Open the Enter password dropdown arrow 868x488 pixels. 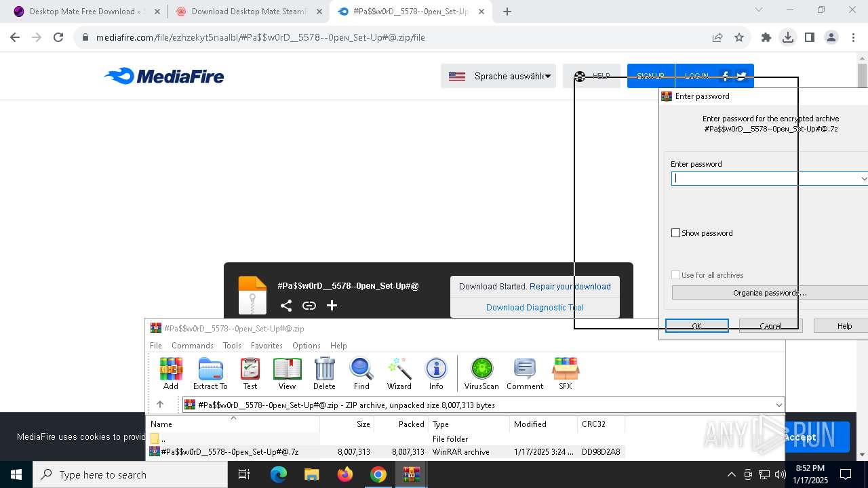click(863, 178)
